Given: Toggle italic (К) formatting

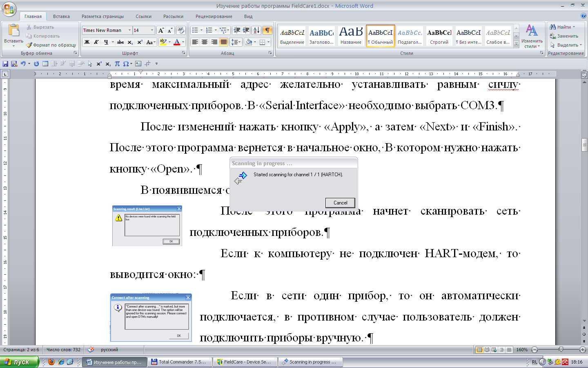Looking at the screenshot, I should coord(96,42).
